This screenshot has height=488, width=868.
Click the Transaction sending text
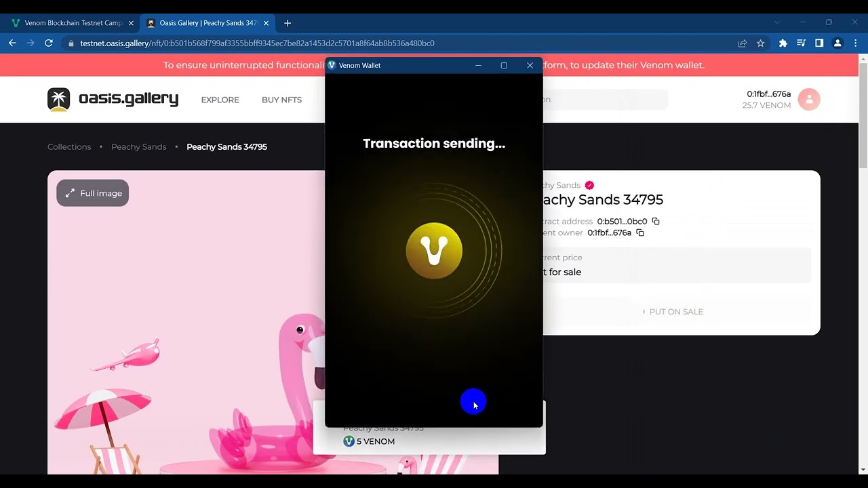[x=434, y=144]
